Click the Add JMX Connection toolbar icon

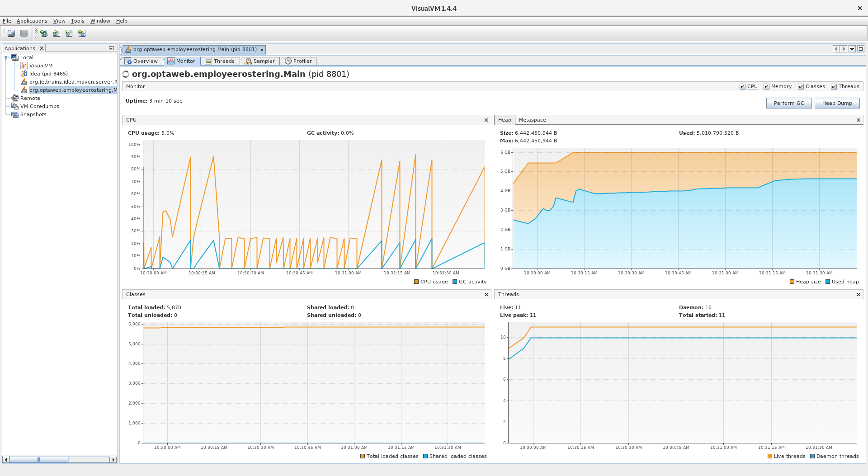tap(57, 33)
